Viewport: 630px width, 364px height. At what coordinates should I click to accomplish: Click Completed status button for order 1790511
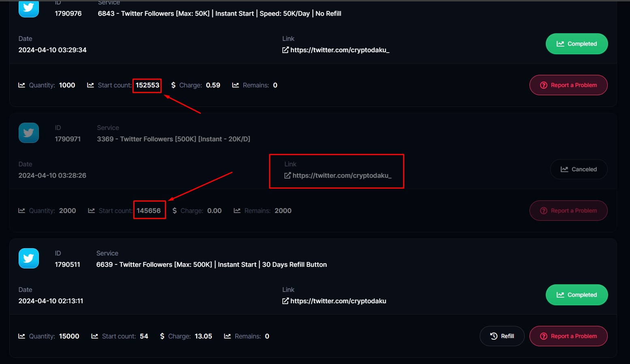577,295
